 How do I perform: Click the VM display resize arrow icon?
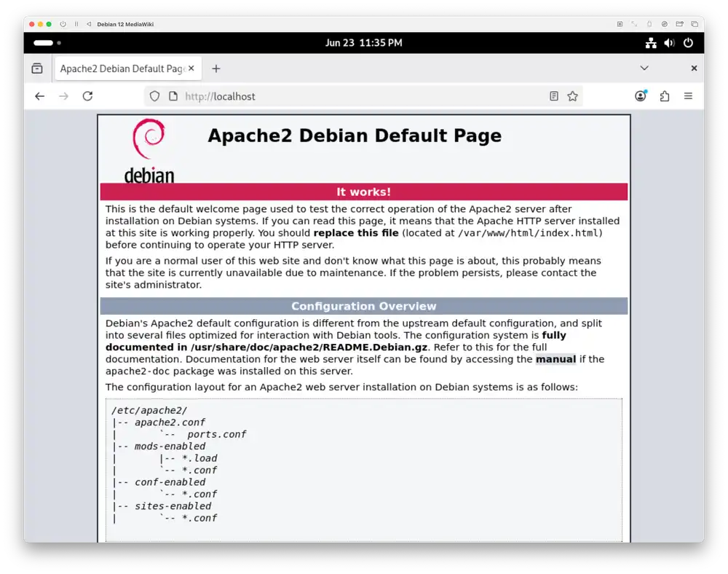pos(634,24)
